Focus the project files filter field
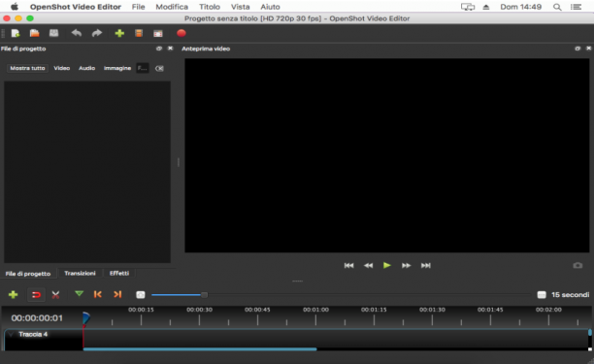Viewport: 594px width, 364px height. point(143,68)
